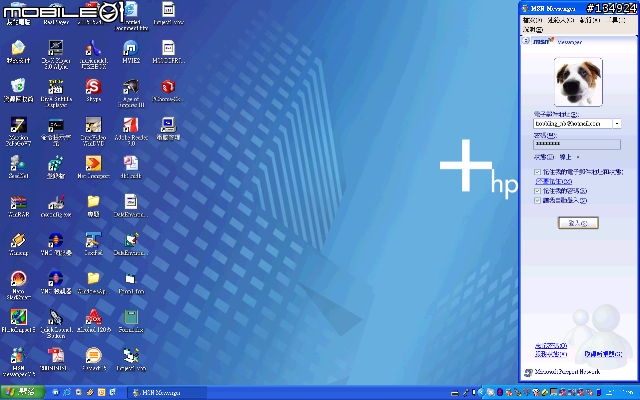
Task: Open the 動作 actions menu
Action: pos(590,20)
